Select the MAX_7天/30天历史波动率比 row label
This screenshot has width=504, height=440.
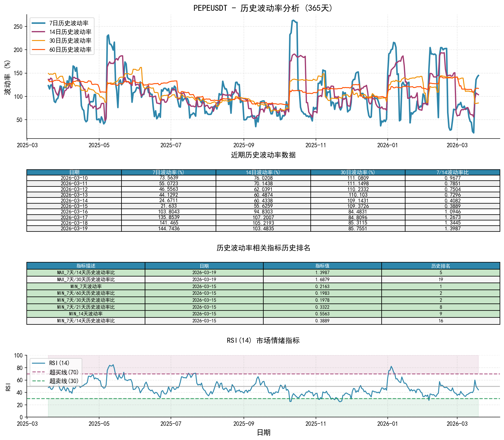86,279
